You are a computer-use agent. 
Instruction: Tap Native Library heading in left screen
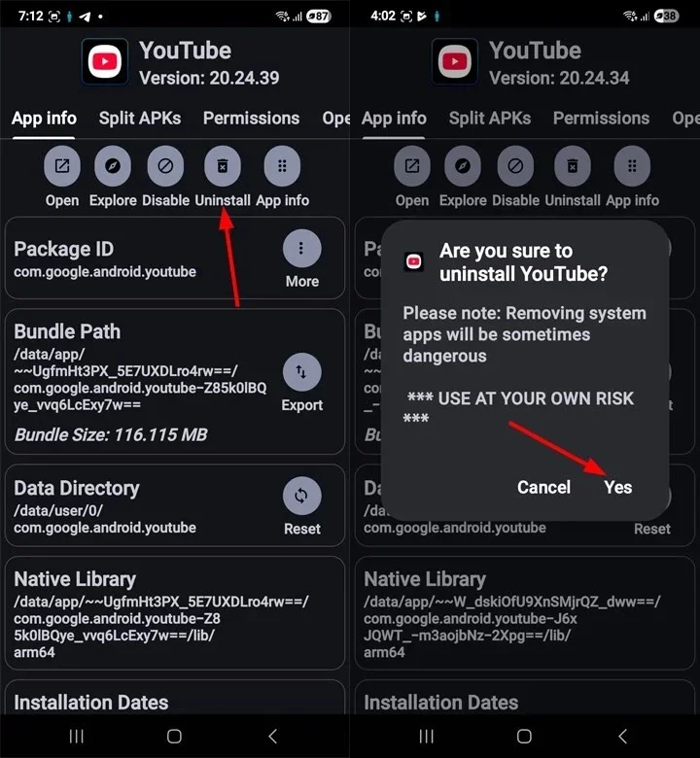tap(75, 579)
